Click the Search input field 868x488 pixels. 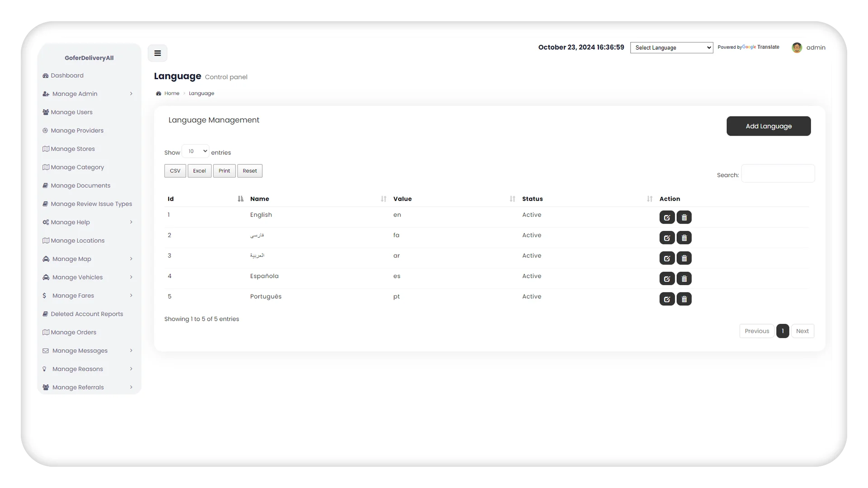click(778, 174)
